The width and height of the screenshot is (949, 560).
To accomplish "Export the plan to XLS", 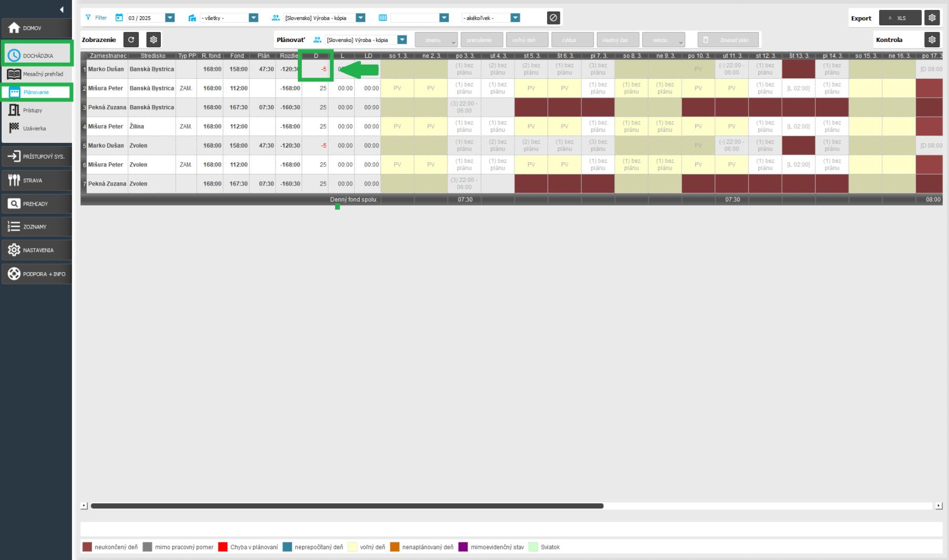I will [900, 18].
